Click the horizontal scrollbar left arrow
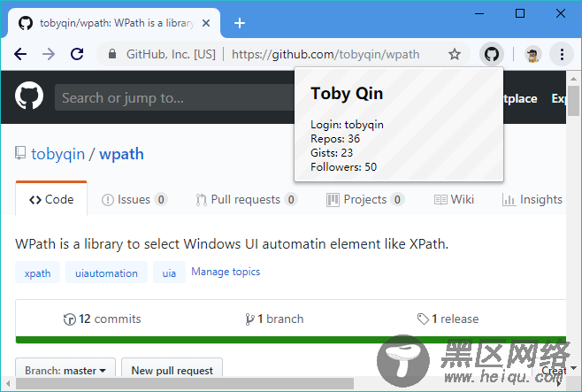Viewport: 582px width, 392px height. click(8, 383)
